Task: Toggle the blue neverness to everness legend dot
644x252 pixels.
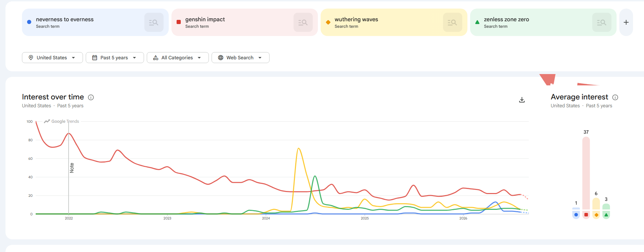Action: coord(576,215)
